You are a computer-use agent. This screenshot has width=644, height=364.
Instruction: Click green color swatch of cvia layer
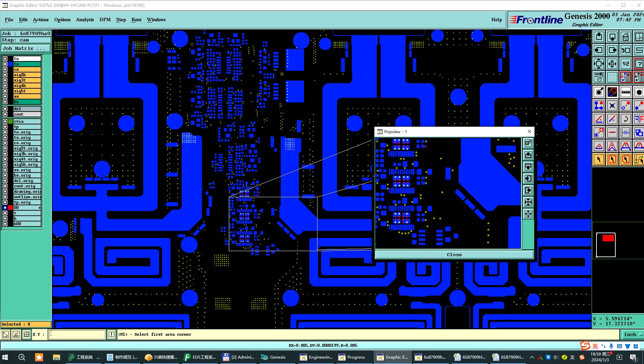pyautogui.click(x=11, y=121)
